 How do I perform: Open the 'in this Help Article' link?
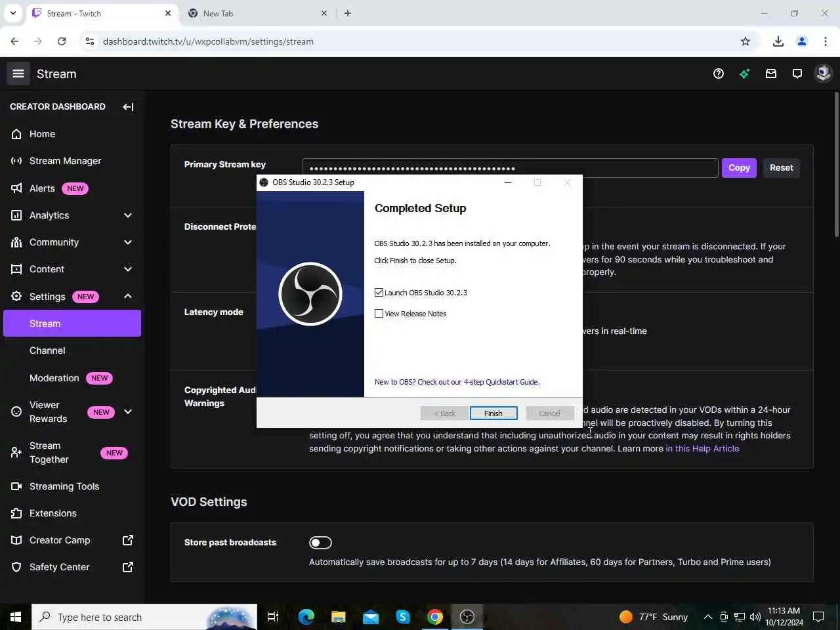click(x=702, y=449)
